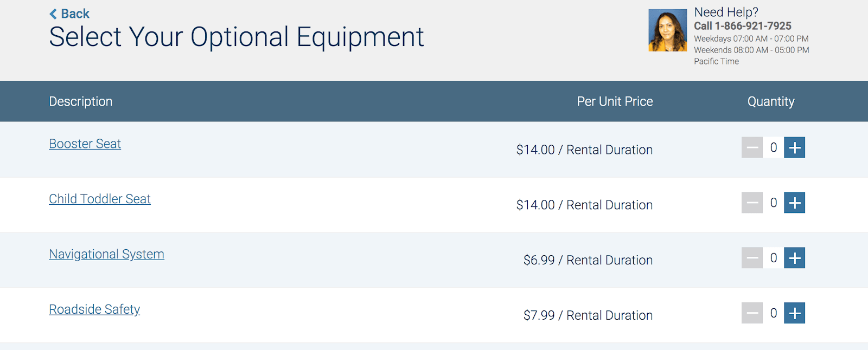This screenshot has width=868, height=350.
Task: Click the Per Unit Price column header
Action: click(x=615, y=101)
